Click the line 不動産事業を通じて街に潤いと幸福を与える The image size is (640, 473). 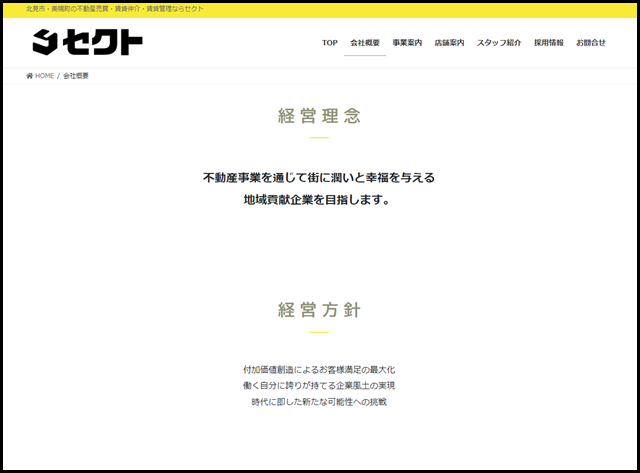319,178
